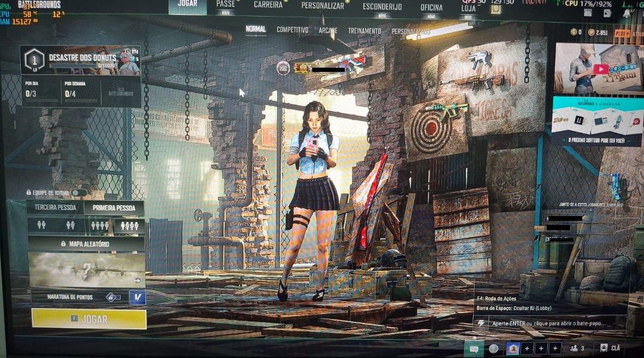This screenshot has width=644, height=358.
Task: Start a match with the yellow JOGAR button
Action: click(x=89, y=319)
